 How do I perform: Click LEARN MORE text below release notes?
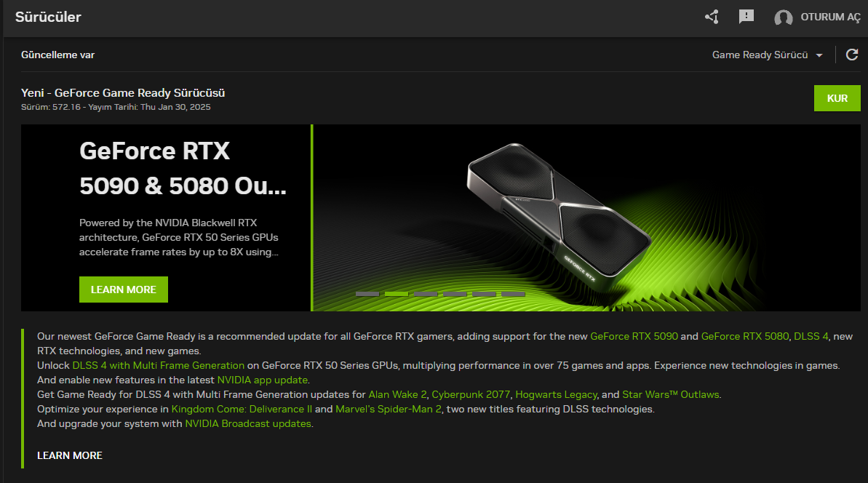point(70,455)
